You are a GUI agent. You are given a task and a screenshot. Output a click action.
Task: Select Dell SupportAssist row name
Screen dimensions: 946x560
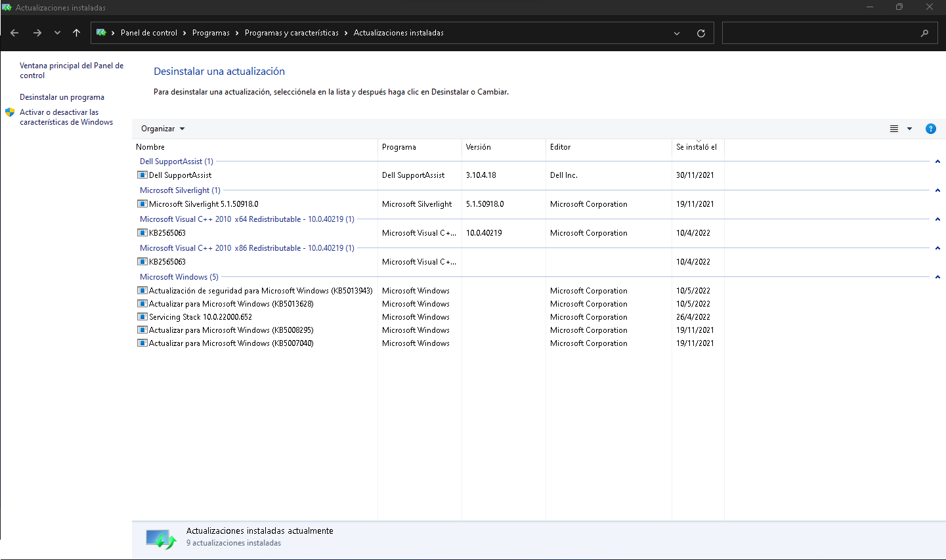[180, 175]
